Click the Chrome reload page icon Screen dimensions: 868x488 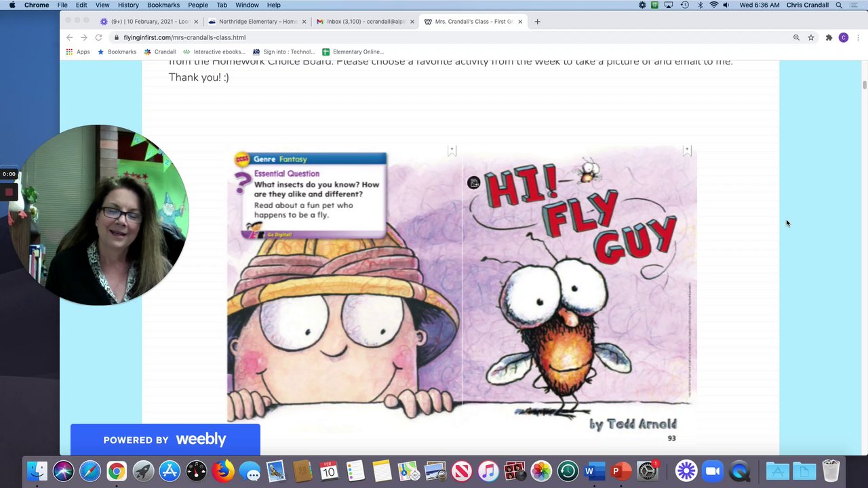click(x=98, y=37)
